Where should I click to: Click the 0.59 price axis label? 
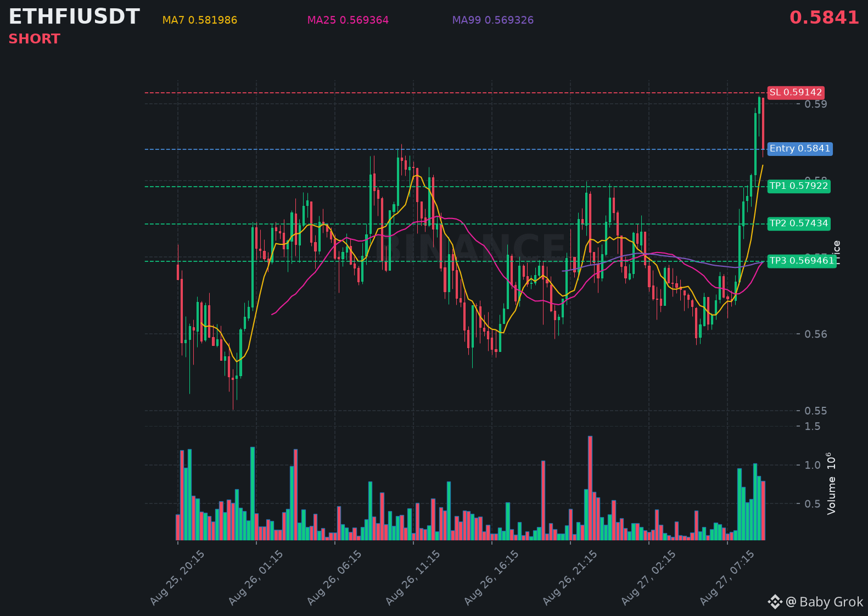point(816,104)
